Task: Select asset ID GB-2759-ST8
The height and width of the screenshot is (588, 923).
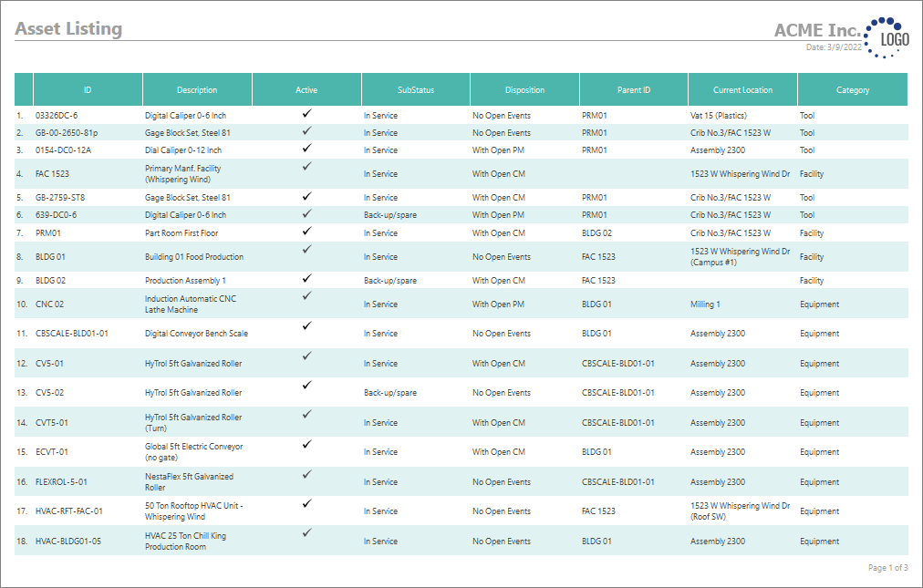Action: [x=60, y=197]
